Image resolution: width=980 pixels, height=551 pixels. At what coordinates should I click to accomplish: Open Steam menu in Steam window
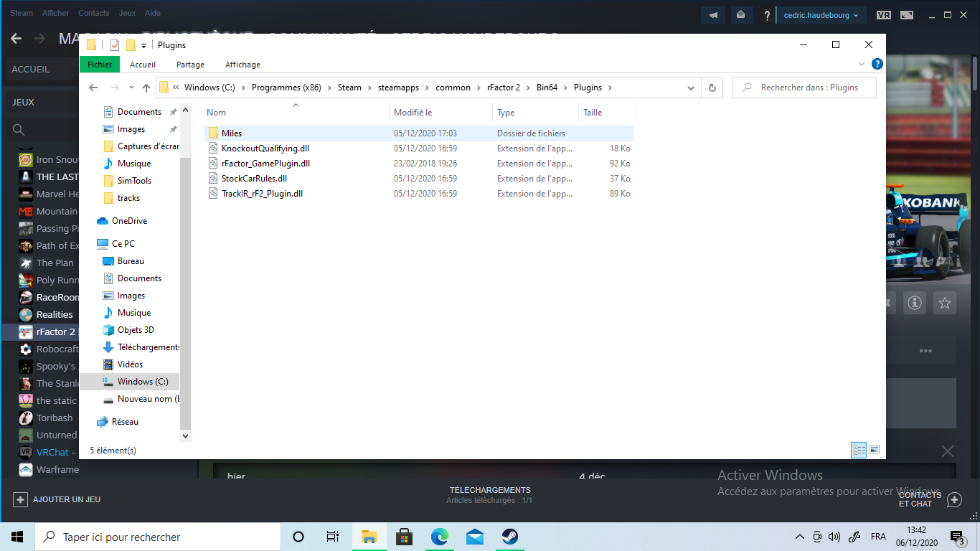point(22,13)
